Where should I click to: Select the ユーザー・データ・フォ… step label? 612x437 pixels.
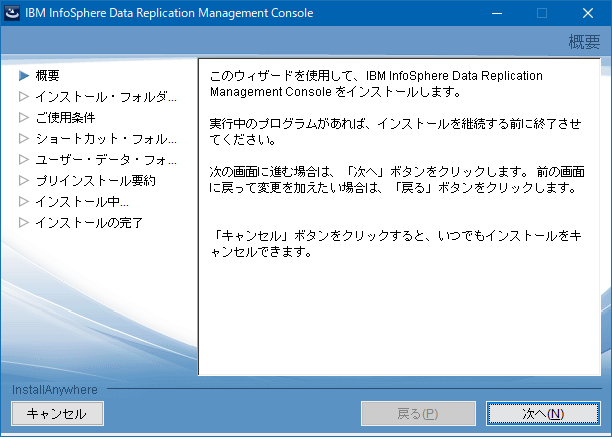click(x=106, y=160)
